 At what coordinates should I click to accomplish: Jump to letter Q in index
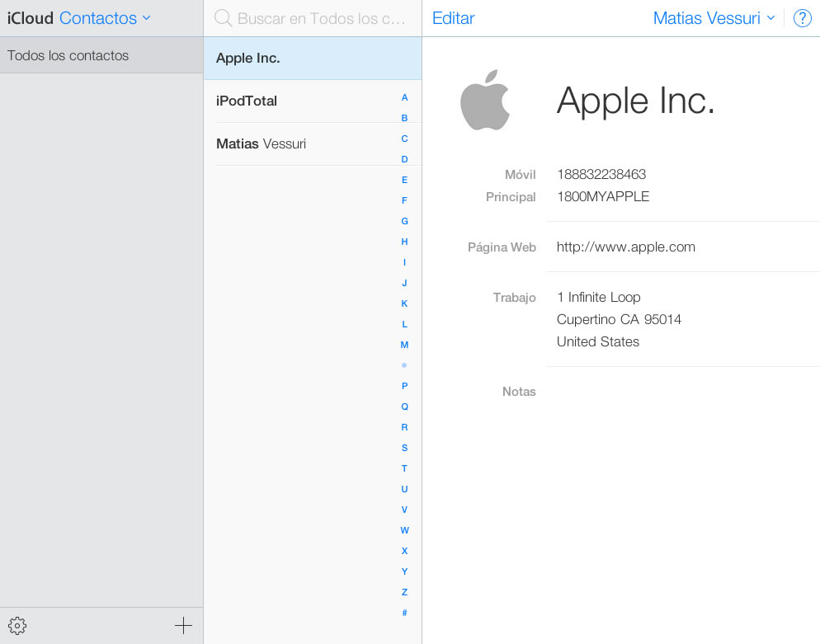404,407
